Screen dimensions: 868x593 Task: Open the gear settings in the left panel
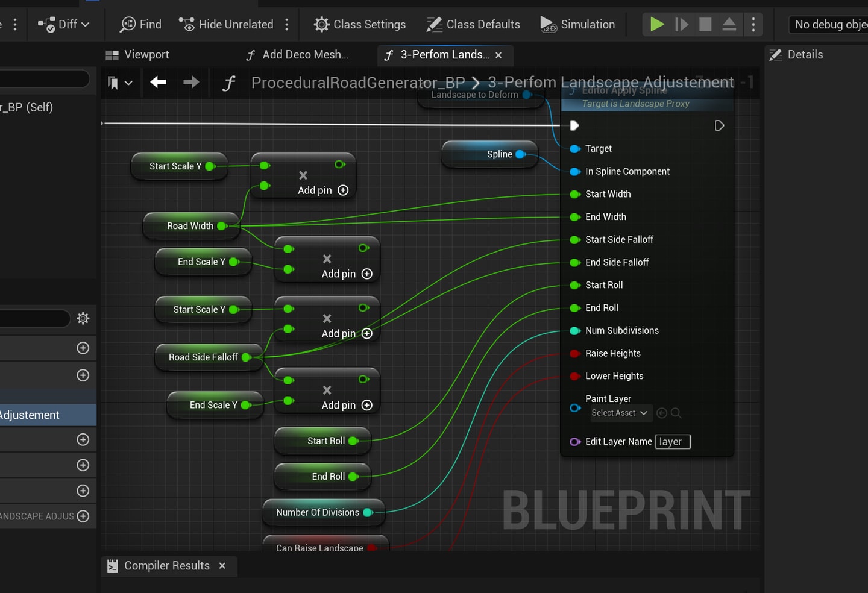coord(83,318)
